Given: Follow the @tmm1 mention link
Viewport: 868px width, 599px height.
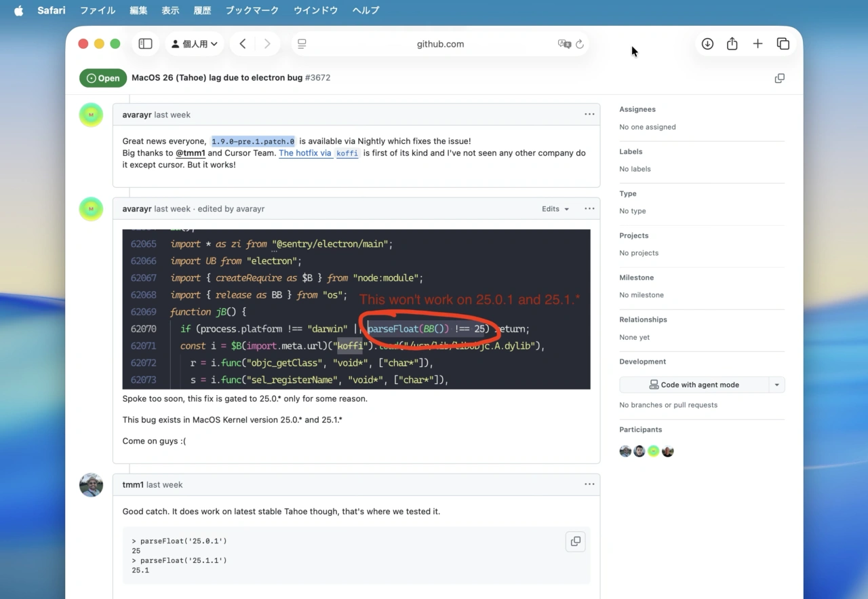Looking at the screenshot, I should click(191, 153).
